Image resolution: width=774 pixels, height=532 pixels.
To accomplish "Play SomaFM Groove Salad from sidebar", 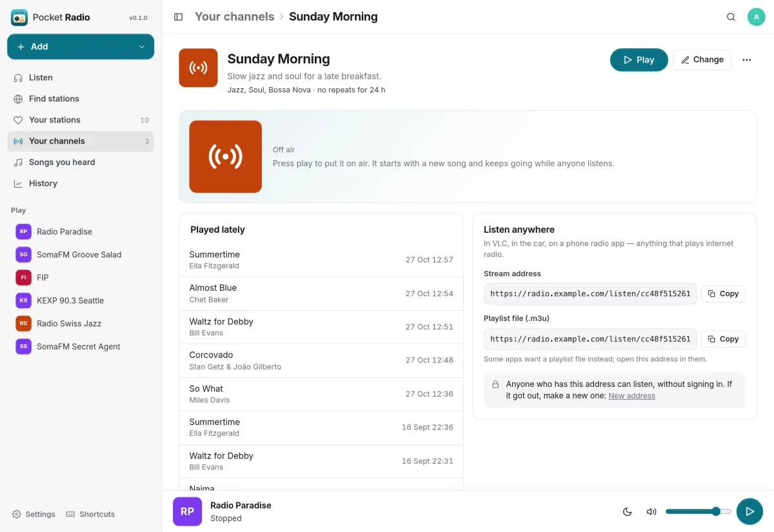I will tap(81, 255).
